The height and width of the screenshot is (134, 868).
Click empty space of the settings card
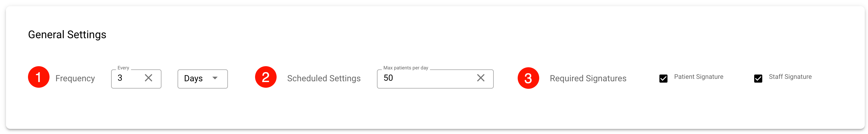[x=438, y=111]
